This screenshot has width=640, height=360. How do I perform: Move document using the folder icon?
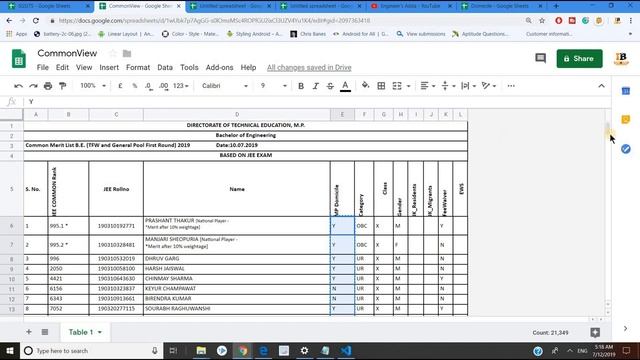(127, 53)
